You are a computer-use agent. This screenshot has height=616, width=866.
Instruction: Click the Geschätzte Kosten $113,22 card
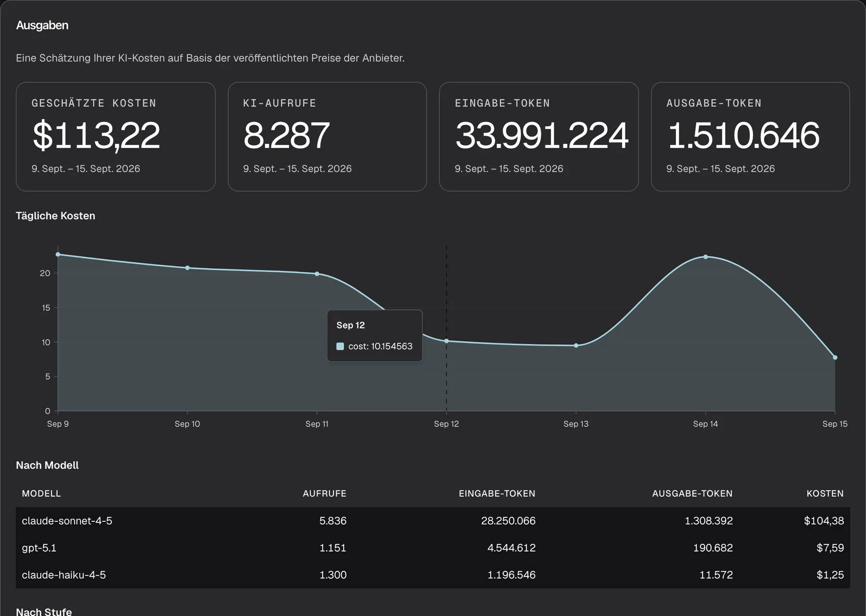coord(115,137)
